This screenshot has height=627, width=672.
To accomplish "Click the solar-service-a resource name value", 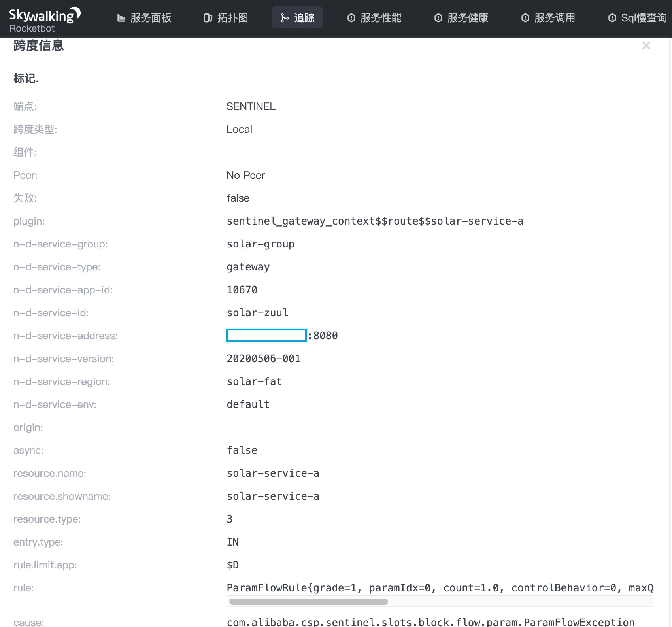I will click(273, 473).
